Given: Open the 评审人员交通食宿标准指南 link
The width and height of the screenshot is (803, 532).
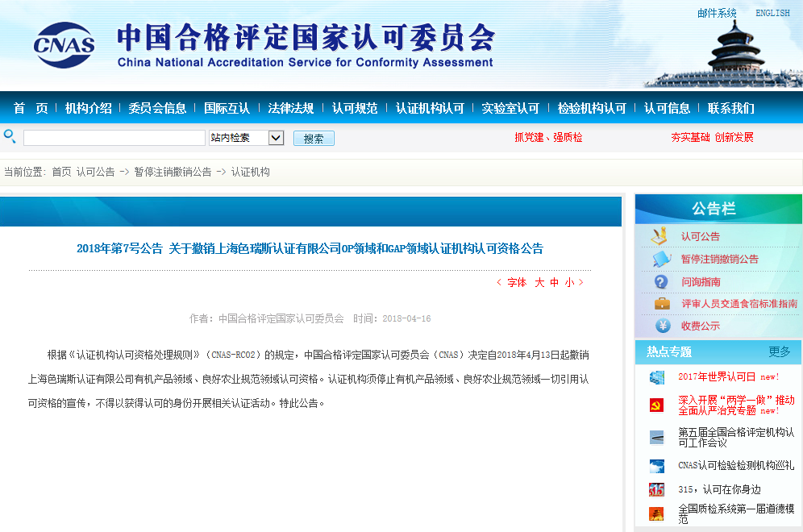Looking at the screenshot, I should 739,304.
